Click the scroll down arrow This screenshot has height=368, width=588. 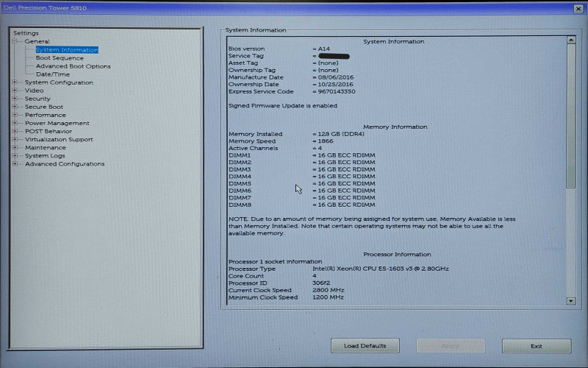click(x=571, y=301)
